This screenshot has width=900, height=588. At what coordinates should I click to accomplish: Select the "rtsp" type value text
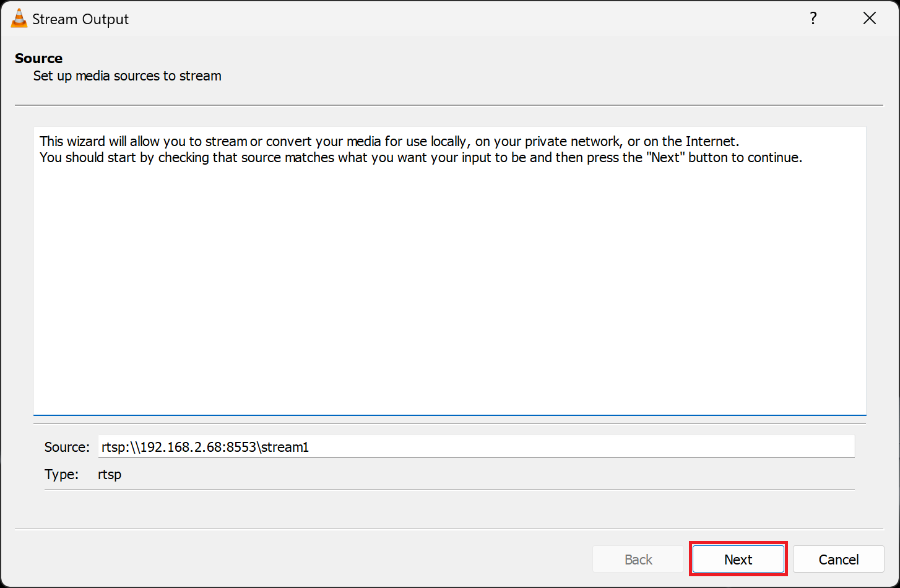110,475
